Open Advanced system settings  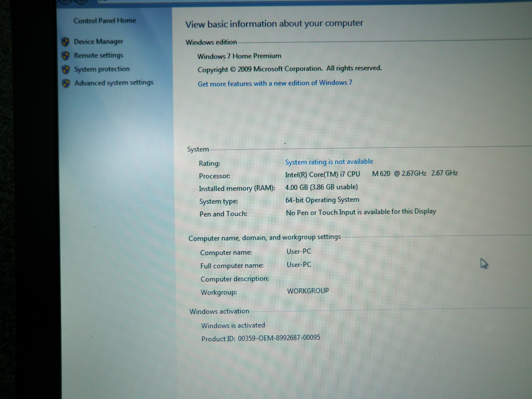click(x=114, y=83)
